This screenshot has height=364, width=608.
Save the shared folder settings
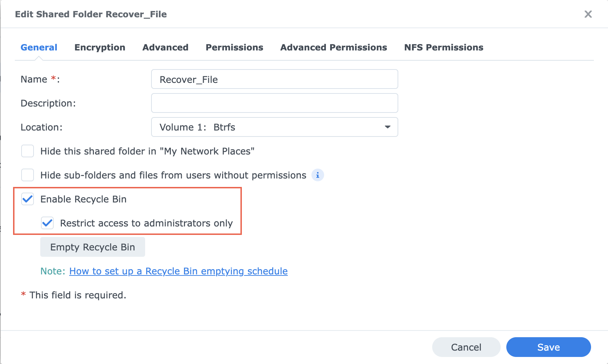pyautogui.click(x=548, y=347)
